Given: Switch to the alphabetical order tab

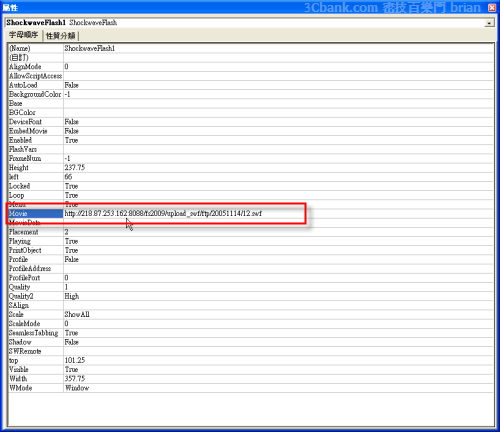Looking at the screenshot, I should coord(24,35).
